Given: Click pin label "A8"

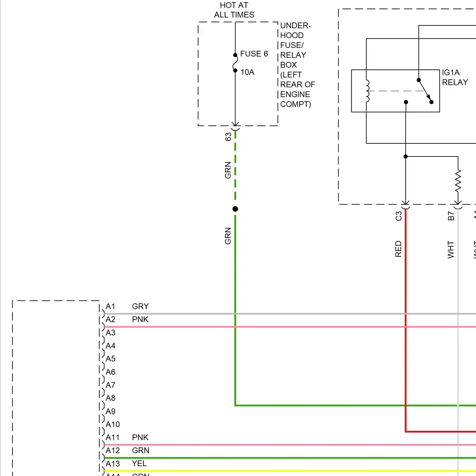Looking at the screenshot, I should tap(110, 398).
